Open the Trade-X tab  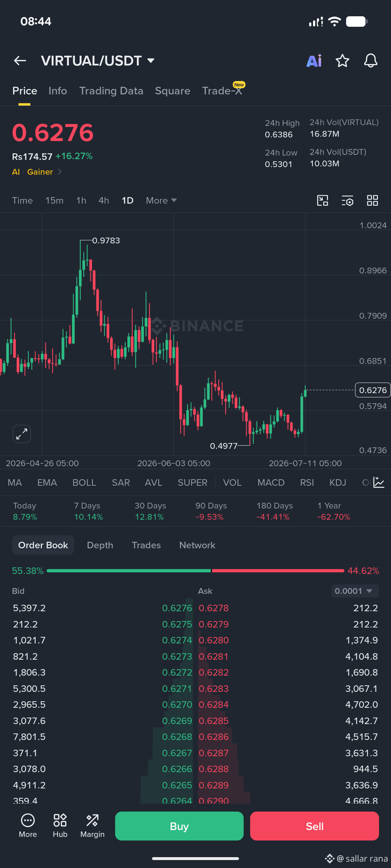(x=222, y=91)
